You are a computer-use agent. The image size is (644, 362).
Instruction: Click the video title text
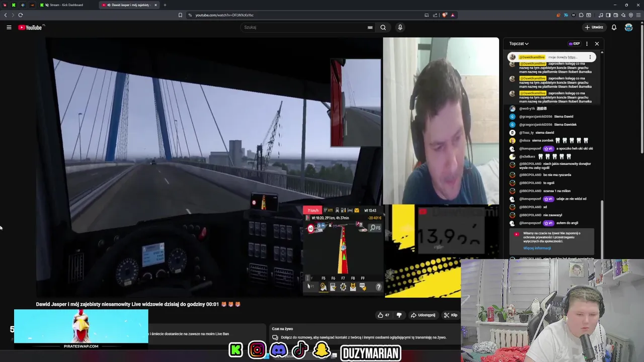pyautogui.click(x=138, y=304)
